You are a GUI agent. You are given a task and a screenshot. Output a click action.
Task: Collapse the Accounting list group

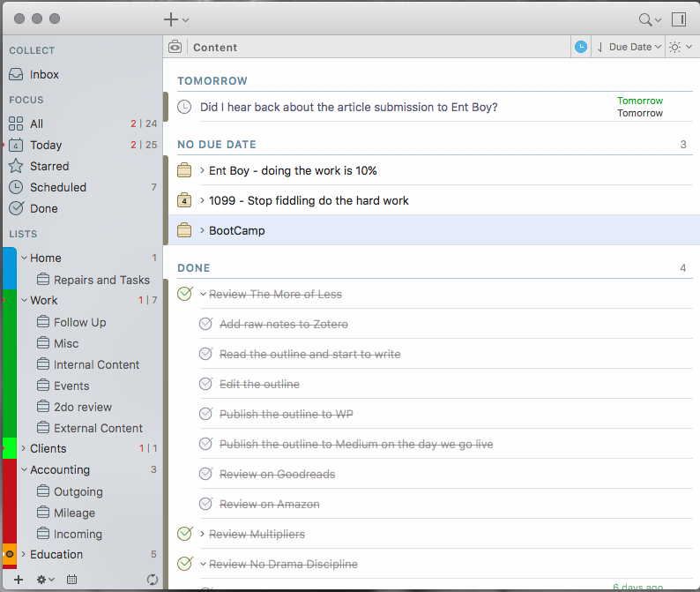point(24,470)
